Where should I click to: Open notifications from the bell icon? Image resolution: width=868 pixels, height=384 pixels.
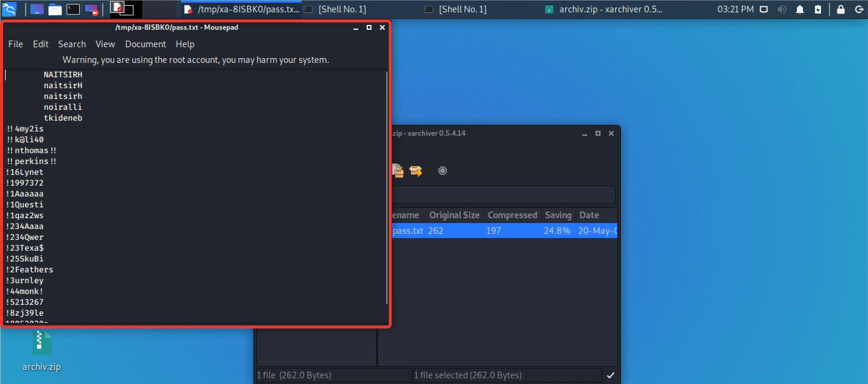pyautogui.click(x=799, y=9)
